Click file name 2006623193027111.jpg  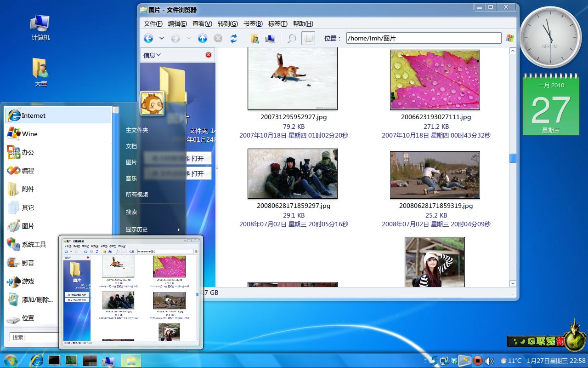(x=436, y=117)
